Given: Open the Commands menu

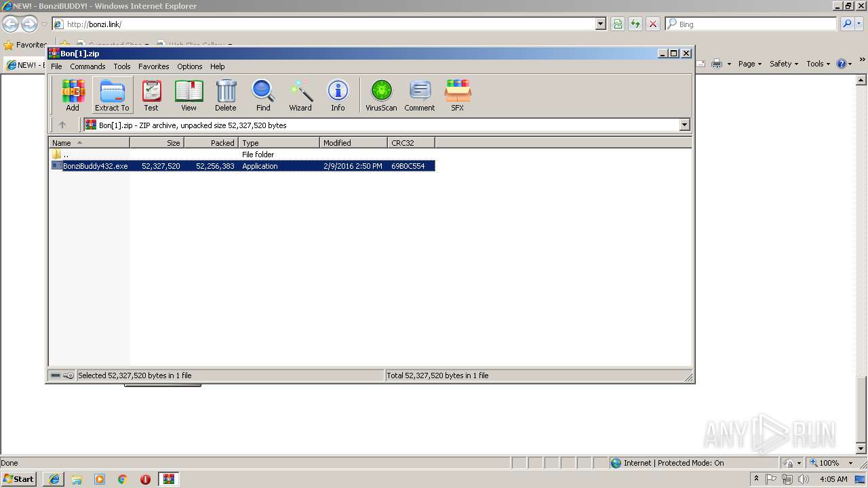Looking at the screenshot, I should (87, 66).
